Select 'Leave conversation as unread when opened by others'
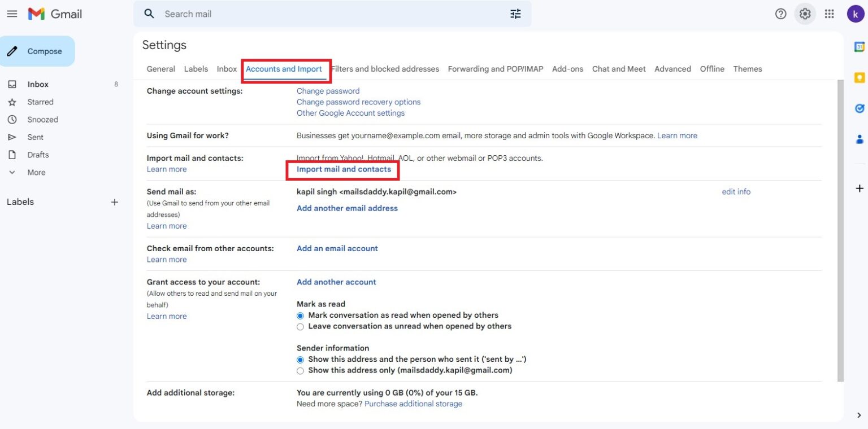 point(300,326)
